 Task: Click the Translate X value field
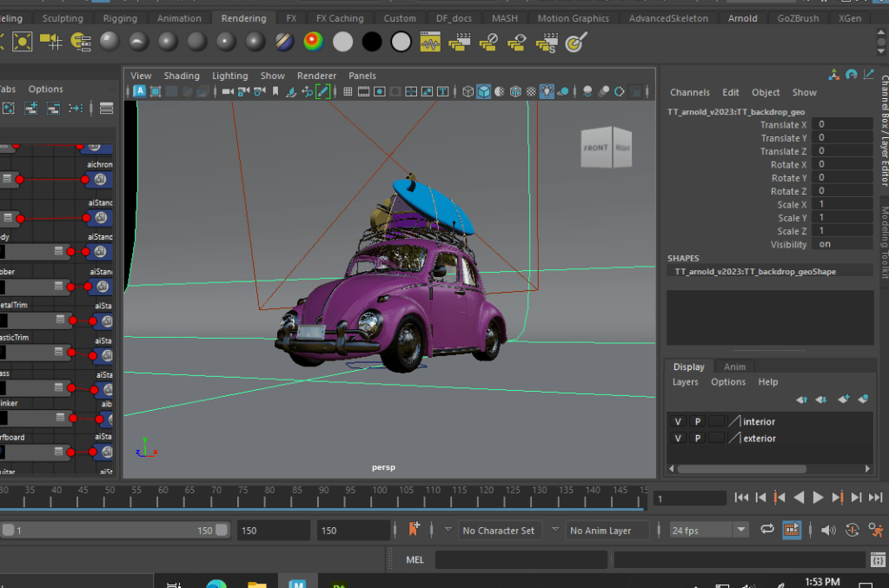pyautogui.click(x=842, y=125)
